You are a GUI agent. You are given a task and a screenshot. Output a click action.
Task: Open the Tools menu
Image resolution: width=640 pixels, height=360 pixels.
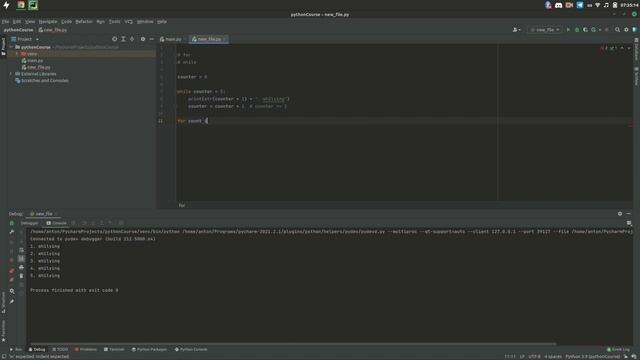point(114,22)
